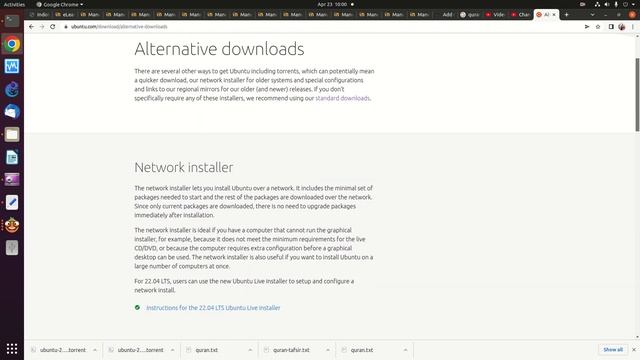Launch System Monitor from dock
This screenshot has width=640, height=360.
pos(12,66)
